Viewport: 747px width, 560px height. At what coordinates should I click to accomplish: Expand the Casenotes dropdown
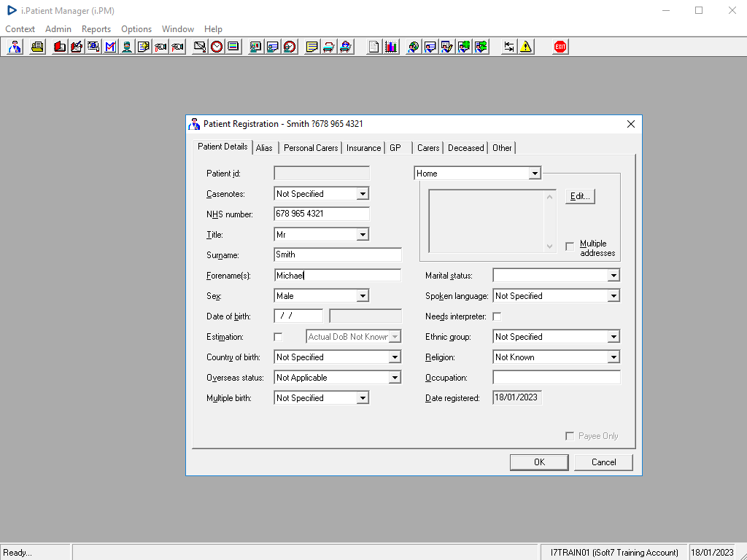[363, 194]
